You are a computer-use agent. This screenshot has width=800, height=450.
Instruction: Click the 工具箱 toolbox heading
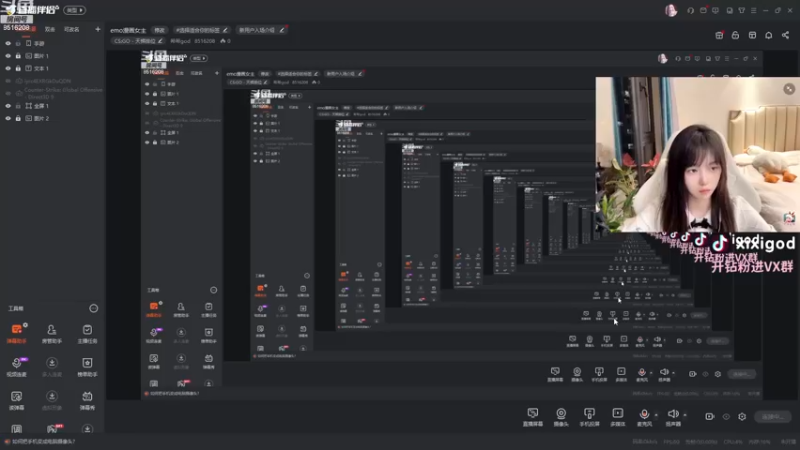(x=16, y=308)
